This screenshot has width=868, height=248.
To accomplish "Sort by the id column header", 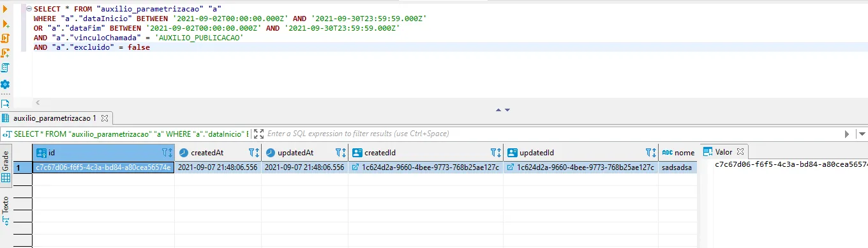I will coord(103,153).
